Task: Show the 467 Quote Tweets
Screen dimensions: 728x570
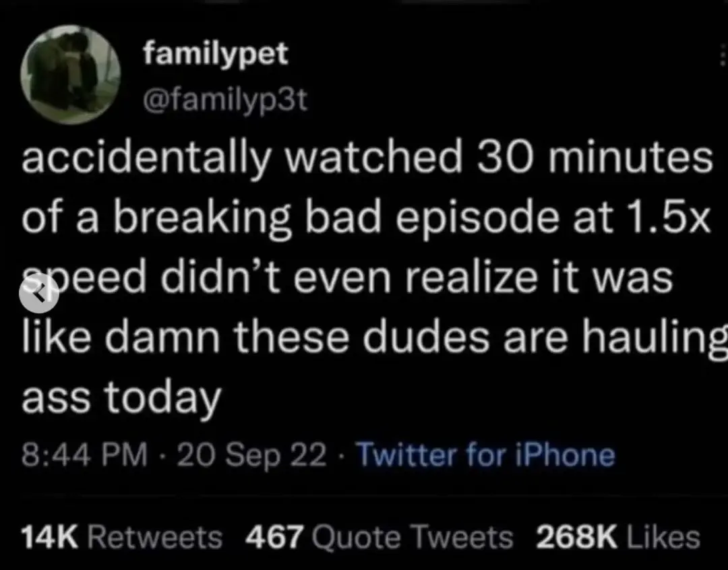Action: click(380, 538)
